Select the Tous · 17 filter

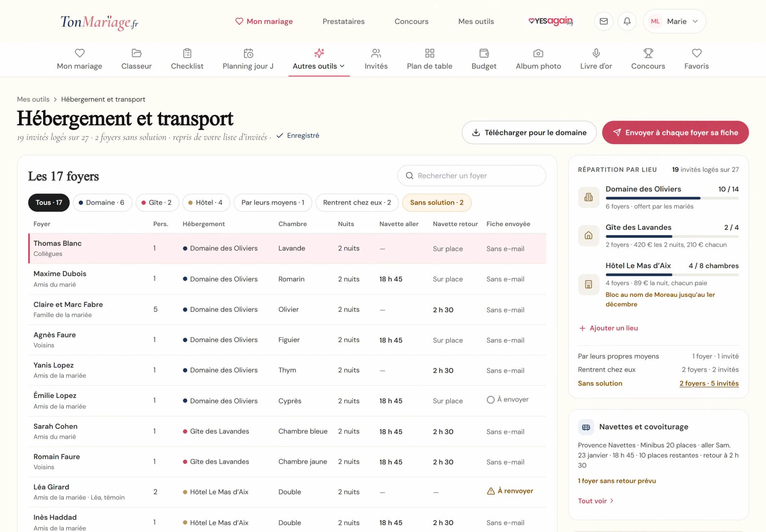coord(49,203)
